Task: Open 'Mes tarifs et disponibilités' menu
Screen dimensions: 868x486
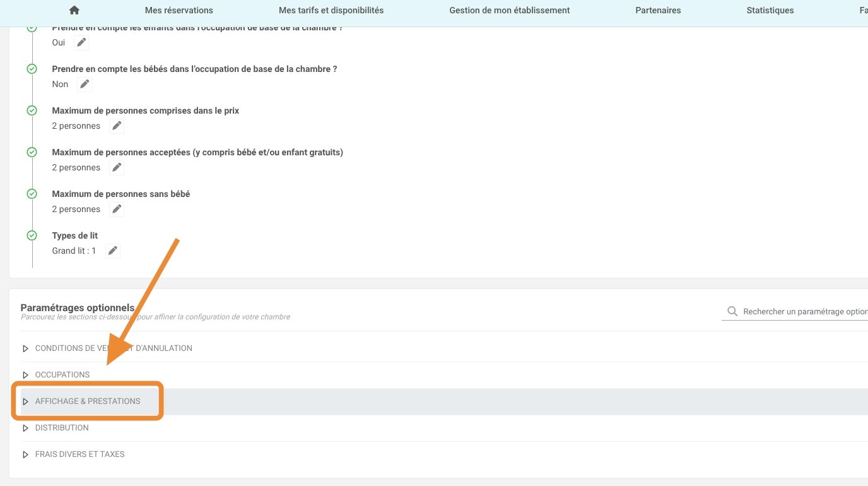Action: coord(331,10)
